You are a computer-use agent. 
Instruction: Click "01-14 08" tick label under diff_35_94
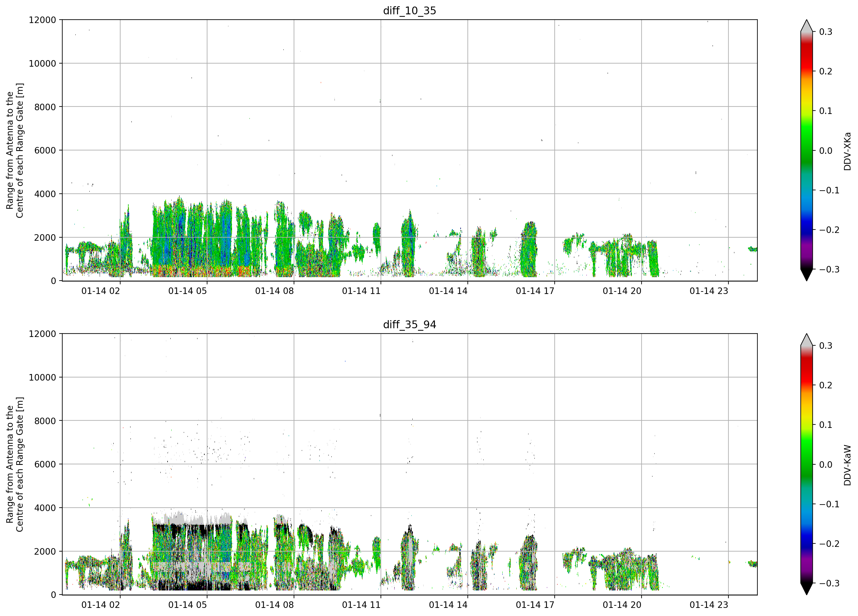coord(274,605)
